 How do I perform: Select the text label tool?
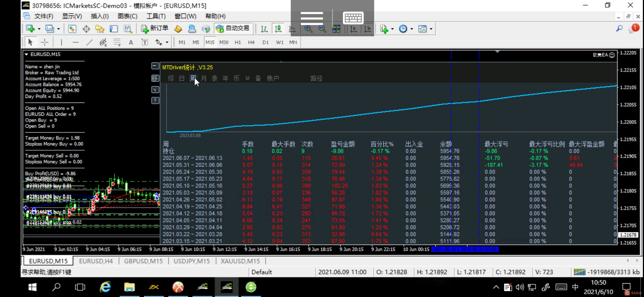(x=144, y=42)
